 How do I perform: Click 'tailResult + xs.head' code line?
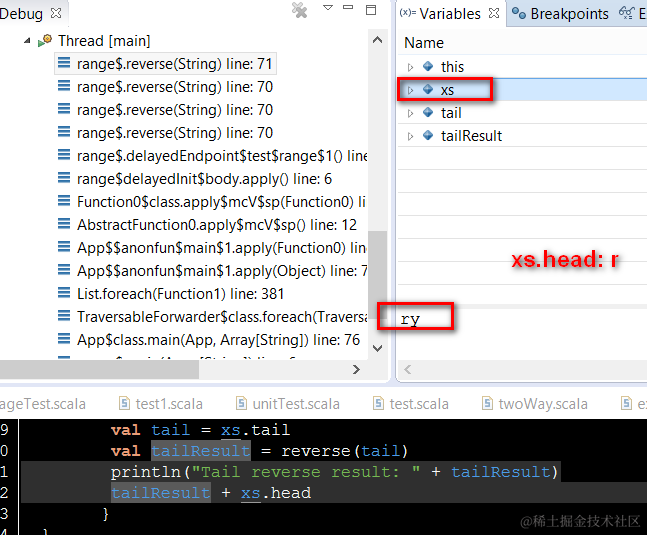pyautogui.click(x=211, y=493)
